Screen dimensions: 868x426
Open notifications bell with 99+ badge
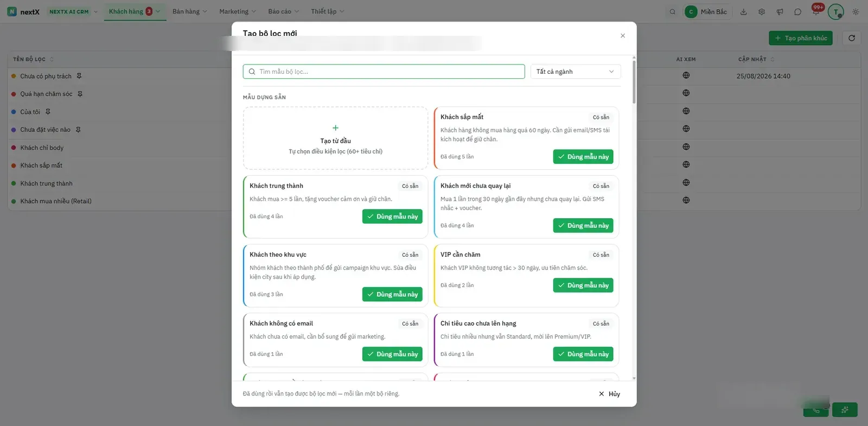click(816, 10)
